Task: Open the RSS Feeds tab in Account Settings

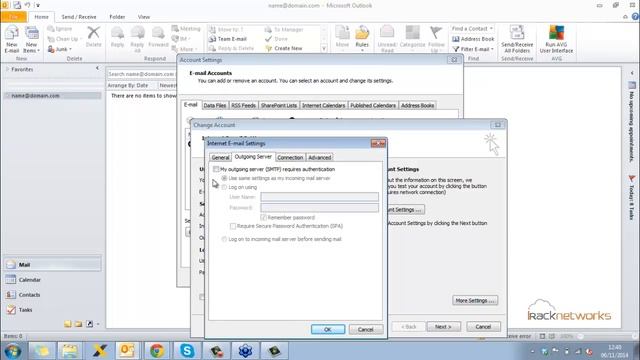Action: point(243,105)
